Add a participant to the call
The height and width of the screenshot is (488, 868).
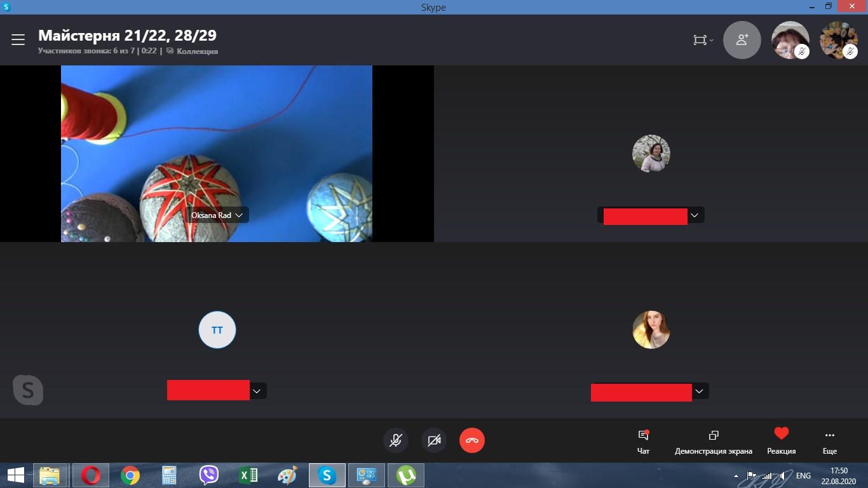pos(742,40)
